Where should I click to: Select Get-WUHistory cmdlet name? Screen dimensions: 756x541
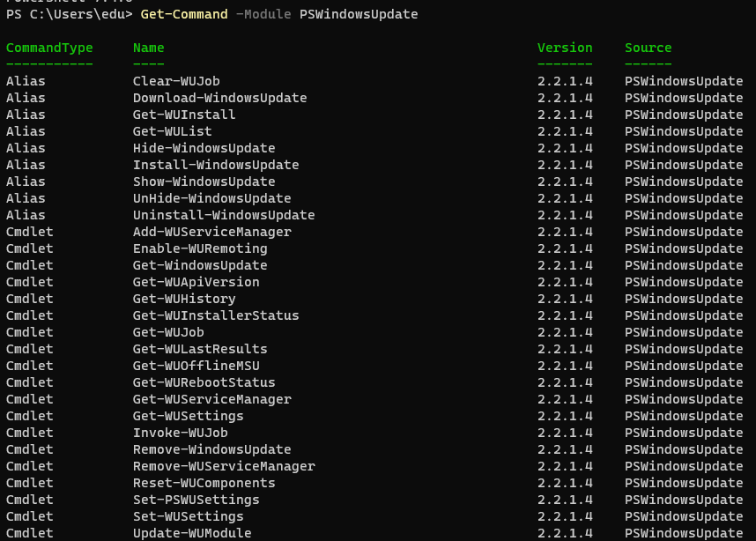point(184,299)
